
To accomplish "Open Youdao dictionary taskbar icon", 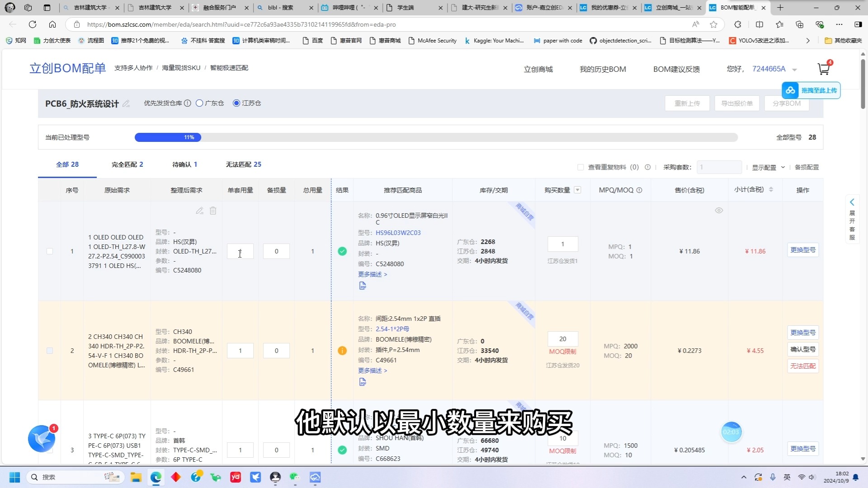I will (236, 477).
